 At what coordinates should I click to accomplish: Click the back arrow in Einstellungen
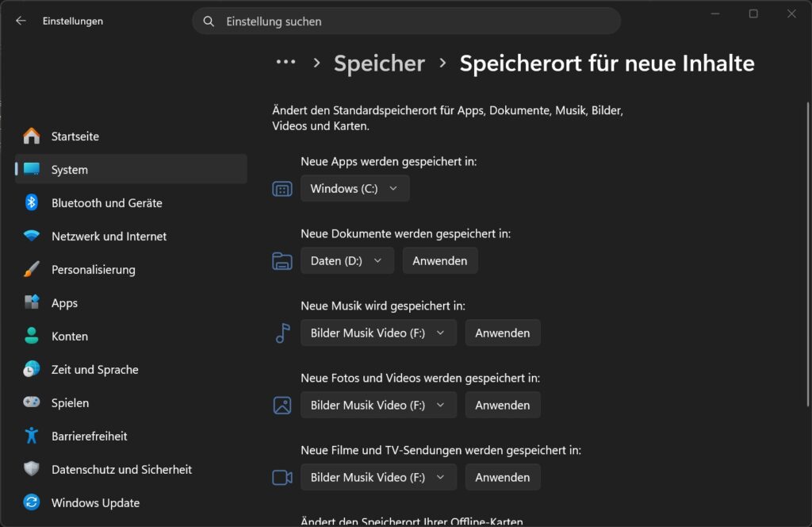click(21, 21)
